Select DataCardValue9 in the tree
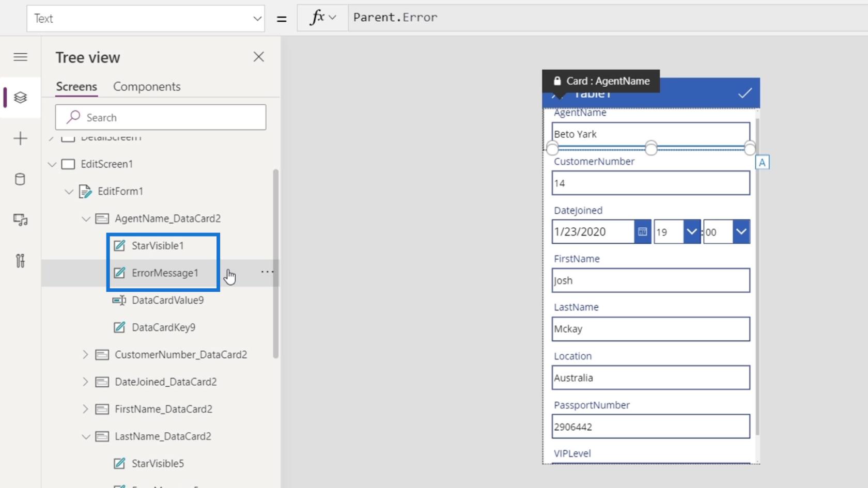 pos(167,300)
